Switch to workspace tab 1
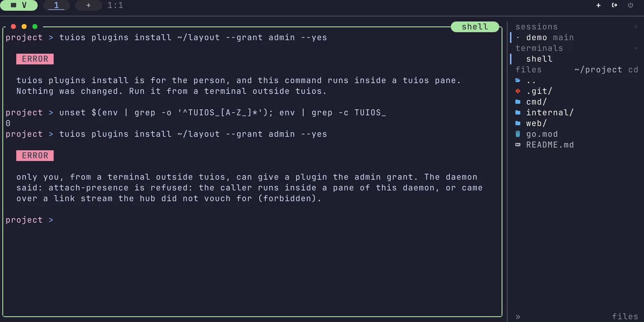644x322 pixels. pos(56,5)
